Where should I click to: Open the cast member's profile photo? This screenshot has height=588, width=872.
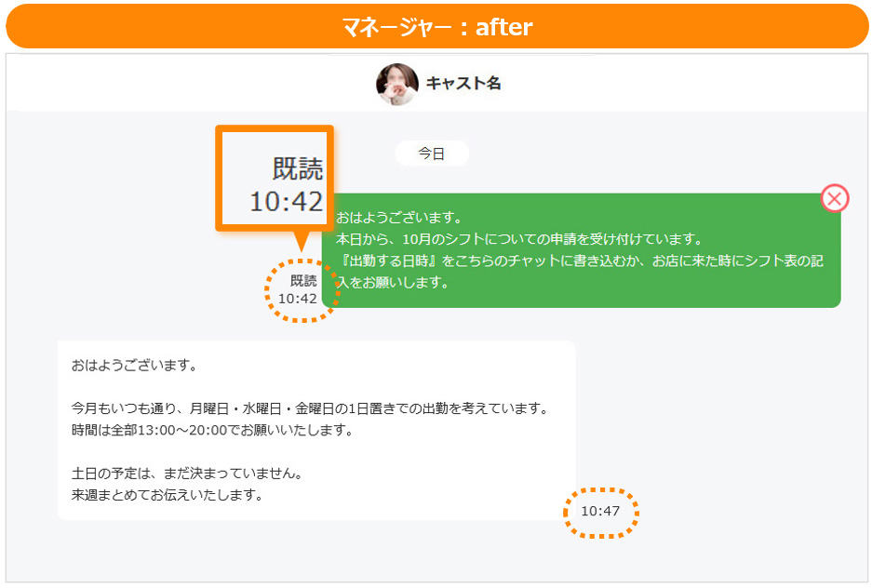pyautogui.click(x=397, y=84)
